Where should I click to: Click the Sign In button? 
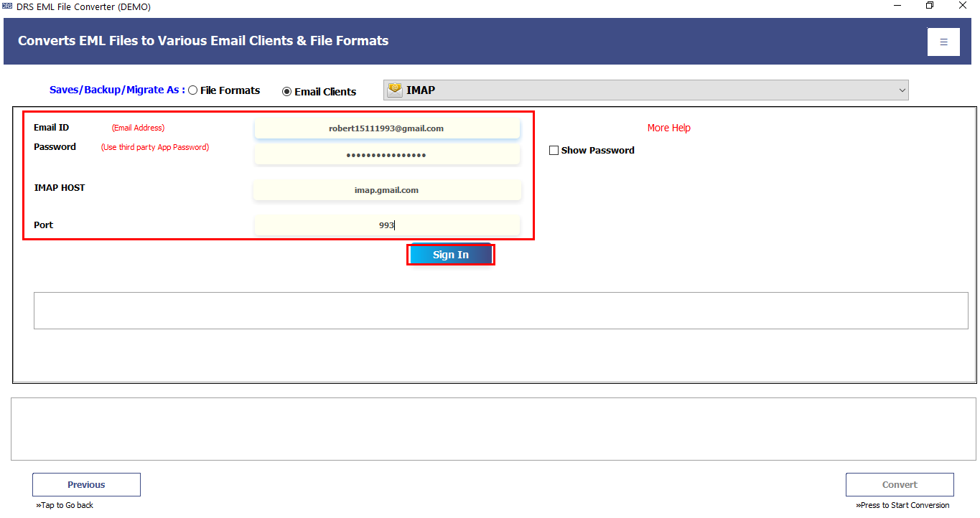(451, 255)
